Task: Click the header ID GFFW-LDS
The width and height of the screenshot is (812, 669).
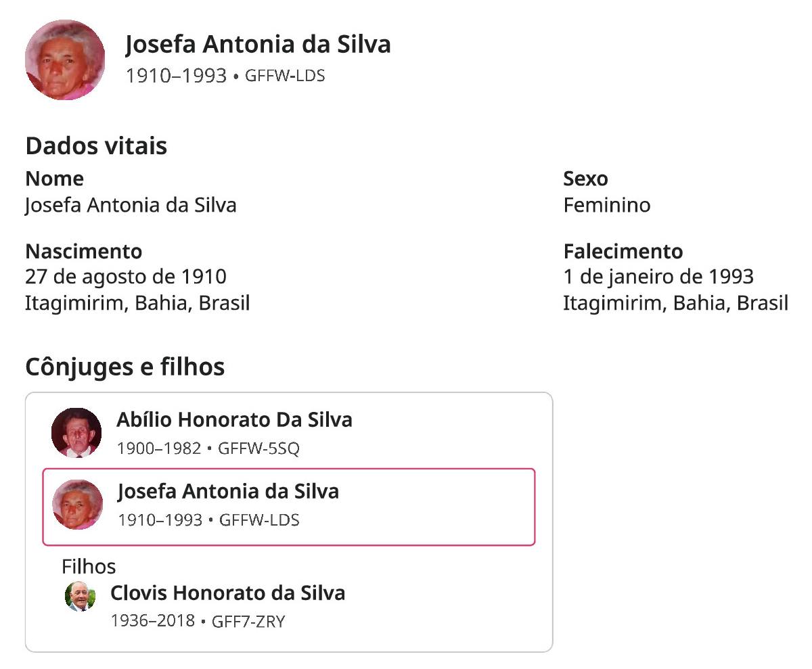Action: tap(285, 76)
